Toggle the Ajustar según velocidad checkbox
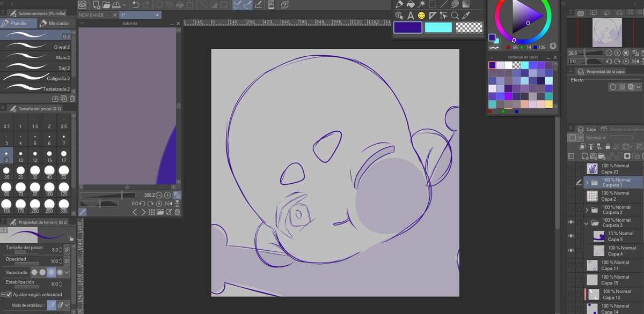The image size is (644, 314). click(x=9, y=294)
